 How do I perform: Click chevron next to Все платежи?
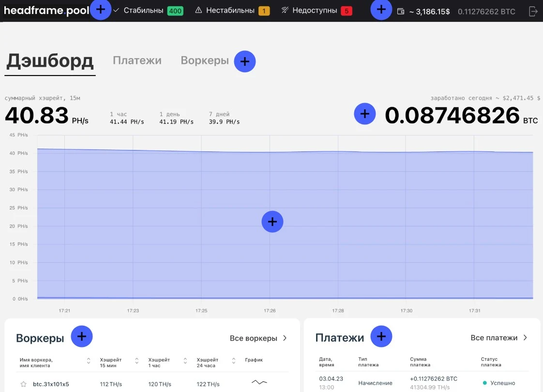click(525, 338)
